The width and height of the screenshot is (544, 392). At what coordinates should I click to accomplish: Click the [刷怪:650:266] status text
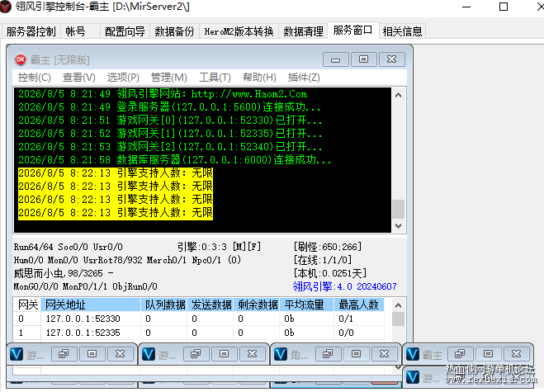click(328, 247)
